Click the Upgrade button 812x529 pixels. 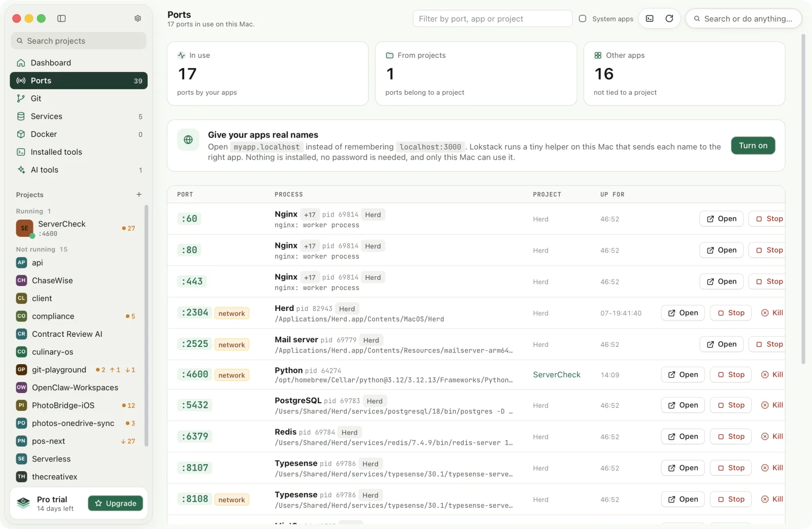(x=116, y=503)
